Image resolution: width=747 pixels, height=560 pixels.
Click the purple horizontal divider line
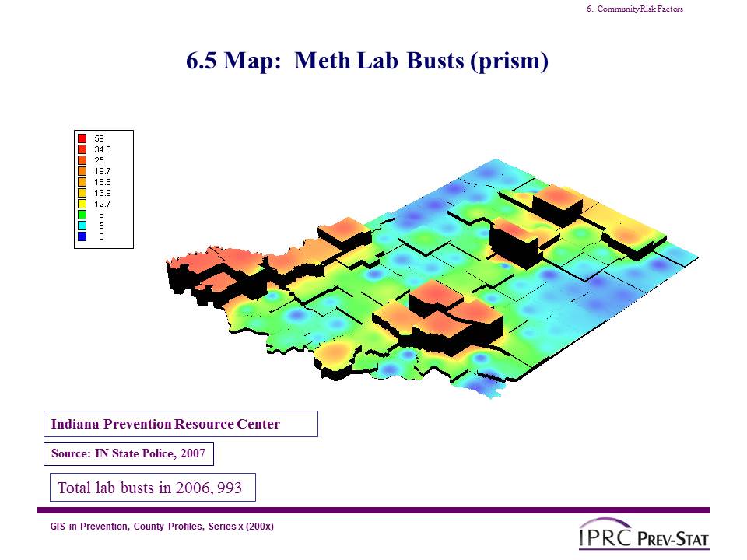pyautogui.click(x=373, y=510)
